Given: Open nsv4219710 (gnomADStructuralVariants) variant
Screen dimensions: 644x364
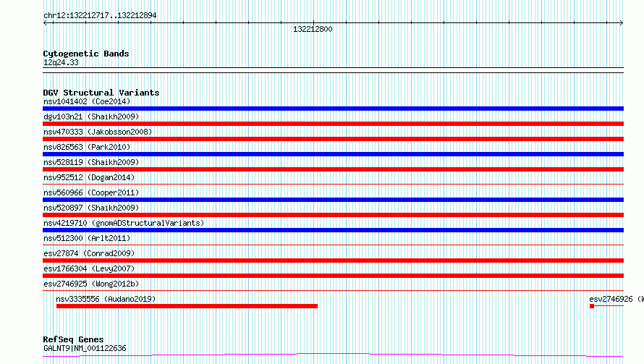Looking at the screenshot, I should [x=124, y=223].
